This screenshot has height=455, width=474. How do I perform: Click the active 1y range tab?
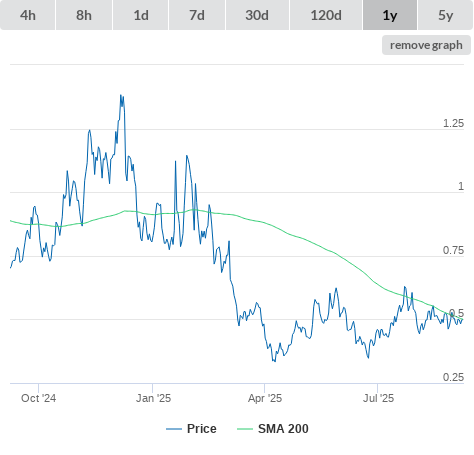390,15
